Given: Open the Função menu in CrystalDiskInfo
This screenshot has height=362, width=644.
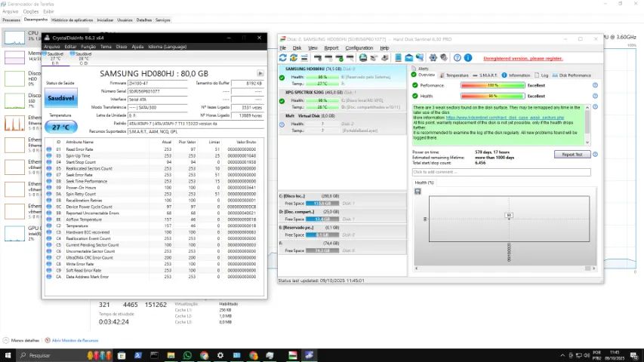Looking at the screenshot, I should click(88, 46).
